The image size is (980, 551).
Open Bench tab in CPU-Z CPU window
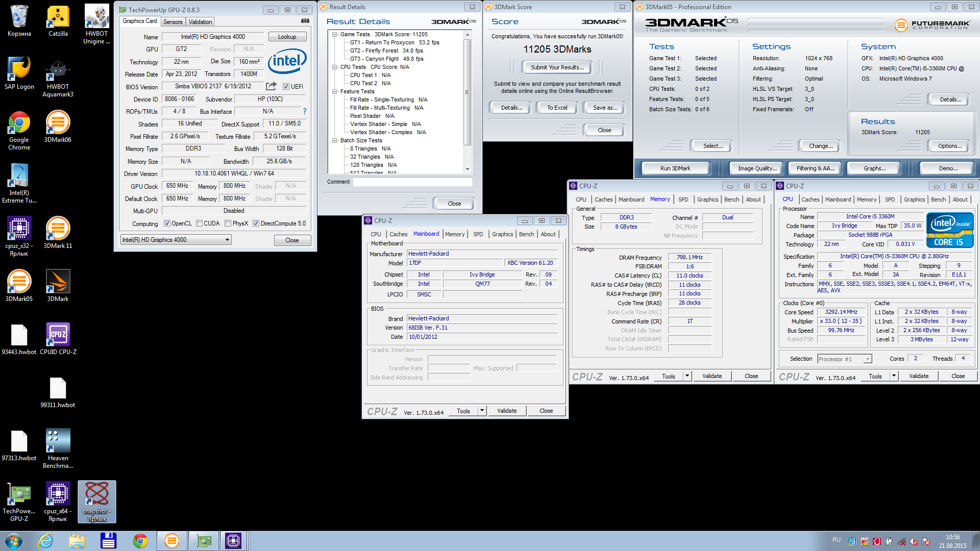[x=938, y=199]
